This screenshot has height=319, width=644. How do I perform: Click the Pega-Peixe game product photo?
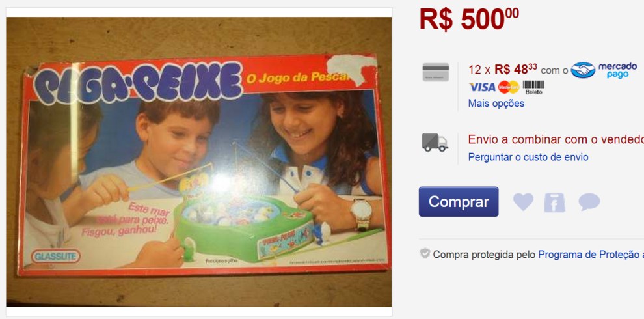pos(199,162)
